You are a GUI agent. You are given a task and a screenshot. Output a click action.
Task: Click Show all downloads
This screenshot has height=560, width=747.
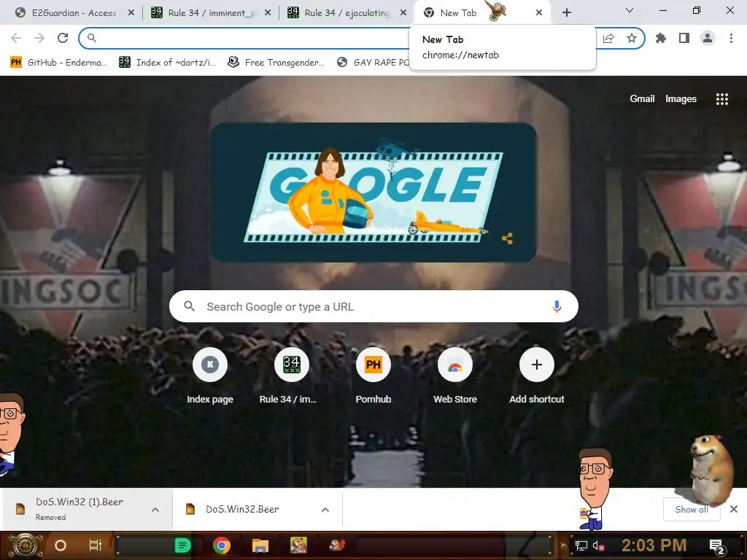coord(692,510)
